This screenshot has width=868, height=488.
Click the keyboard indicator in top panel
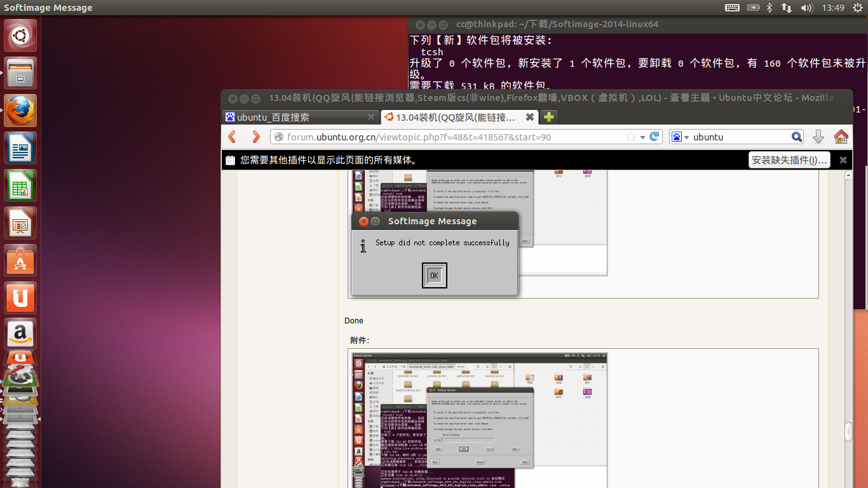(x=732, y=8)
